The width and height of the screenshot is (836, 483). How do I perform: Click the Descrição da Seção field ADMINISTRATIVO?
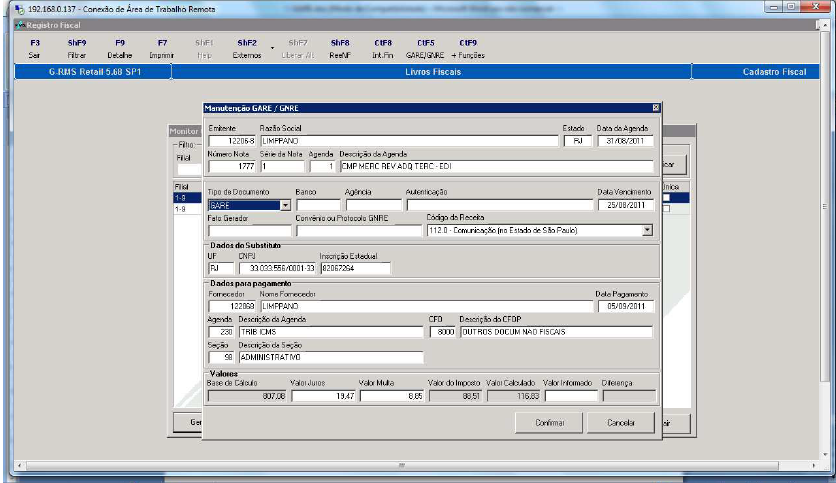(x=331, y=357)
